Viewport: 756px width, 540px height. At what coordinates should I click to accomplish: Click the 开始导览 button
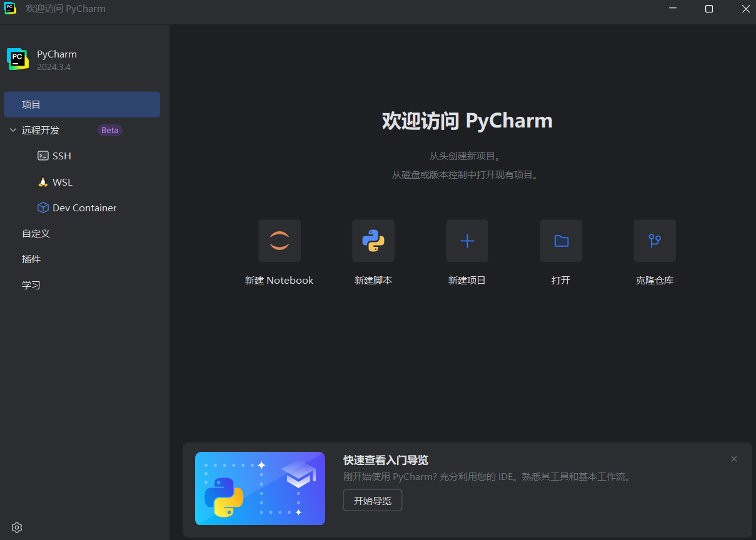(373, 501)
